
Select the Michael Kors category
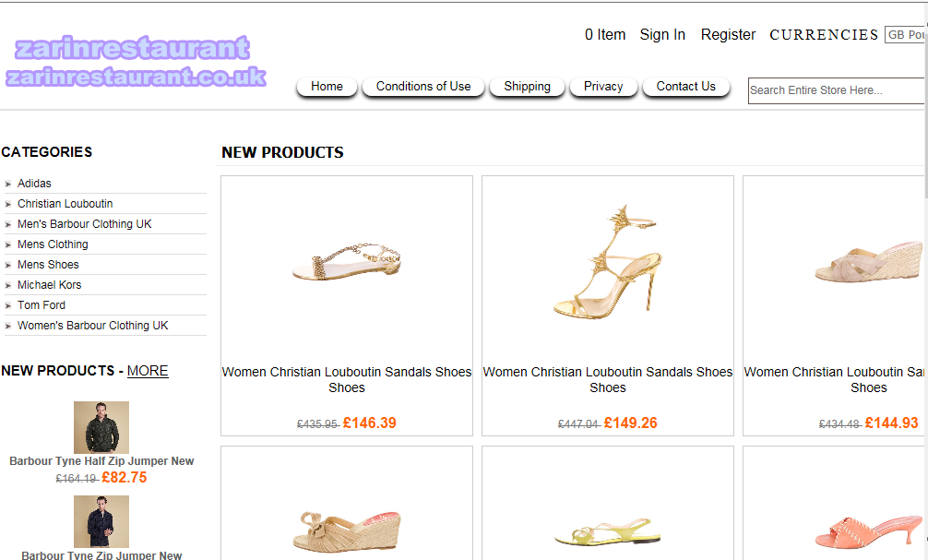click(49, 285)
